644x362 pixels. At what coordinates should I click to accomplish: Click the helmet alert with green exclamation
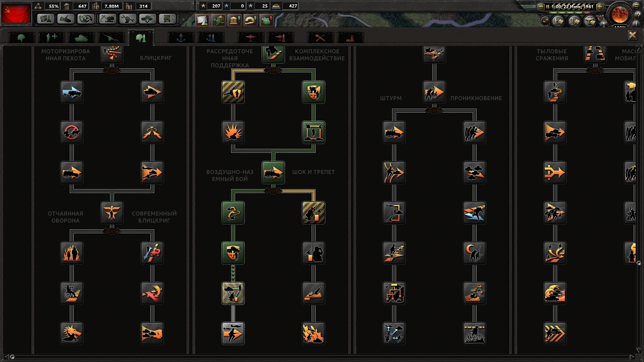(x=251, y=20)
